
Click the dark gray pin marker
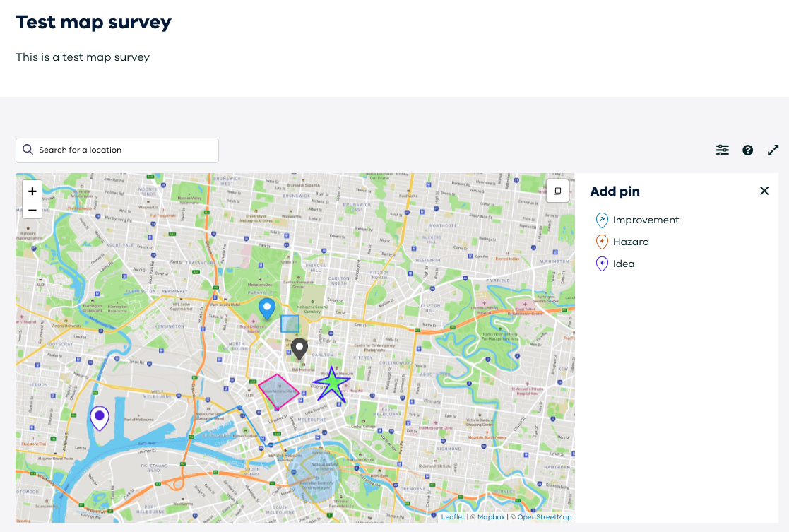tap(299, 348)
